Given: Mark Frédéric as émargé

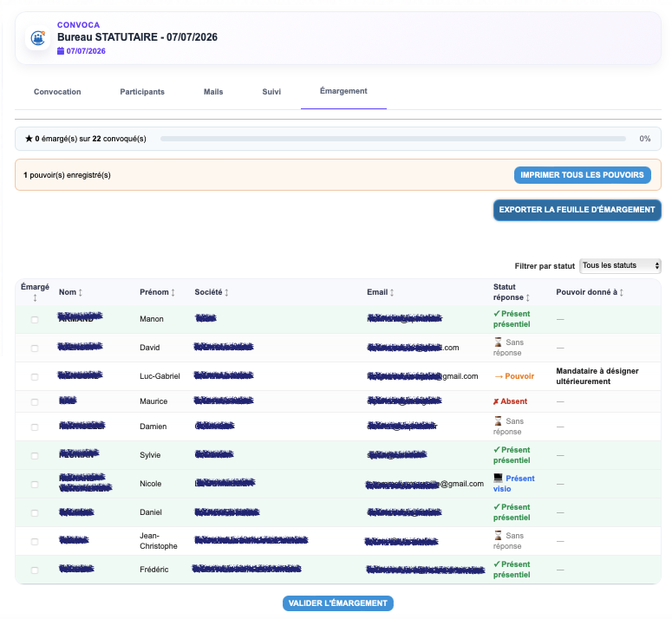Looking at the screenshot, I should click(35, 570).
